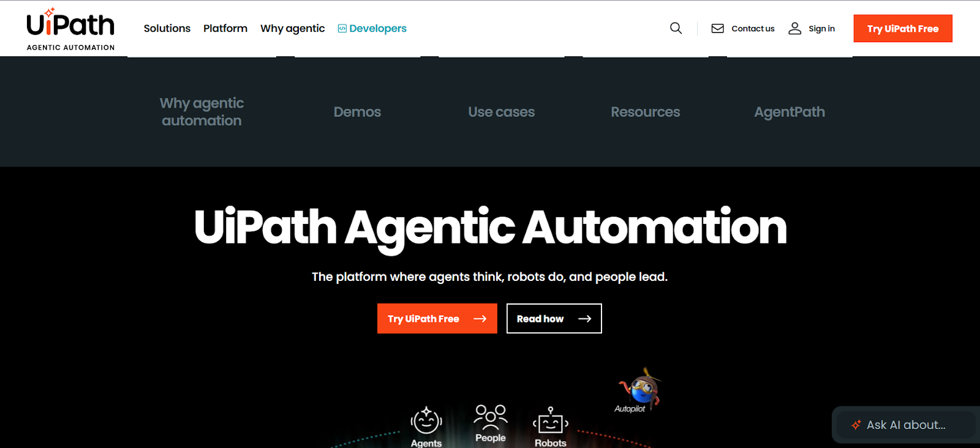This screenshot has width=980, height=448.
Task: Click the Agents label
Action: [x=426, y=443]
